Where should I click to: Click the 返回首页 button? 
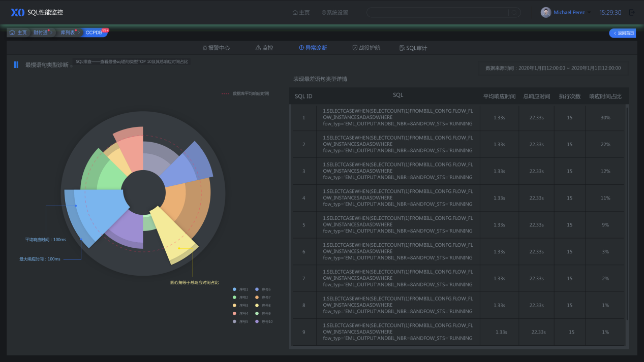pos(622,33)
